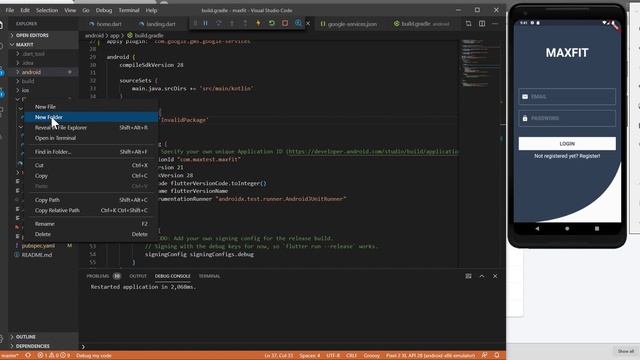
Task: Switch to Problems panel tab
Action: pos(104,276)
